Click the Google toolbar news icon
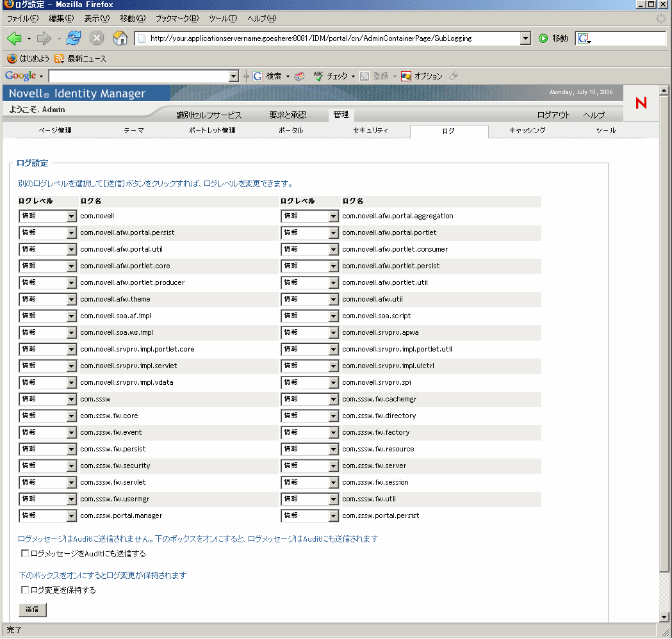The width and height of the screenshot is (672, 639). click(x=299, y=76)
